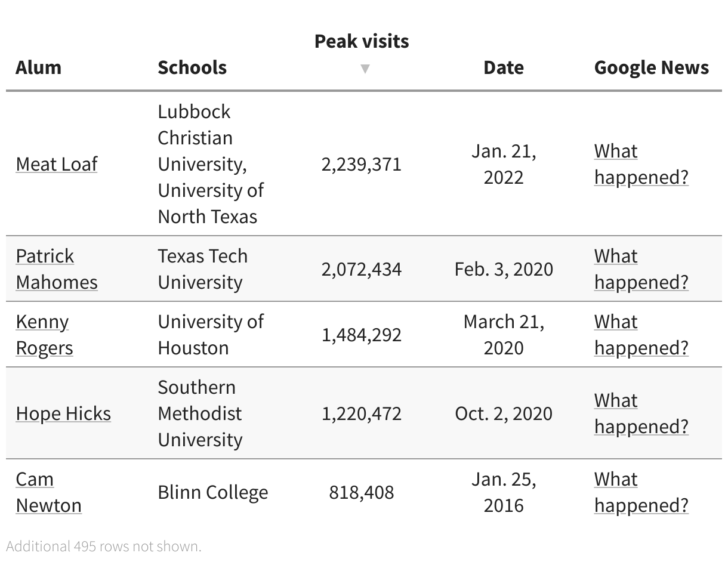Click What happened? for Cam Newton

coord(641,492)
